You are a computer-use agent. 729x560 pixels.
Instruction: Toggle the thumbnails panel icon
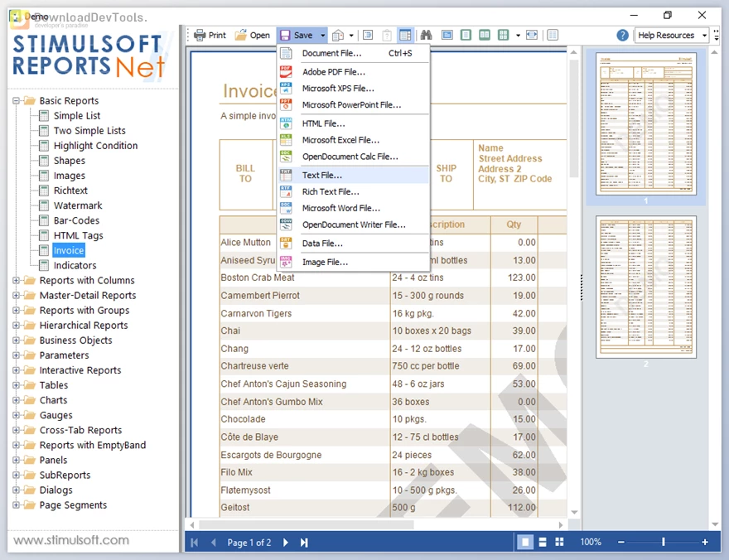tap(405, 36)
